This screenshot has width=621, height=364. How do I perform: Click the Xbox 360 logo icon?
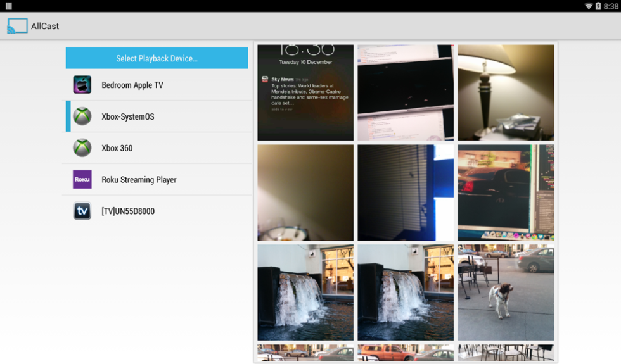pyautogui.click(x=82, y=148)
